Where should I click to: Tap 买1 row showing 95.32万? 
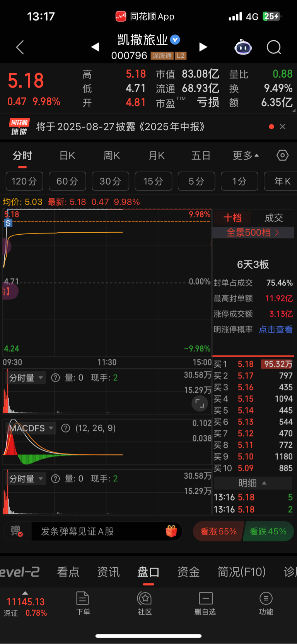click(253, 364)
